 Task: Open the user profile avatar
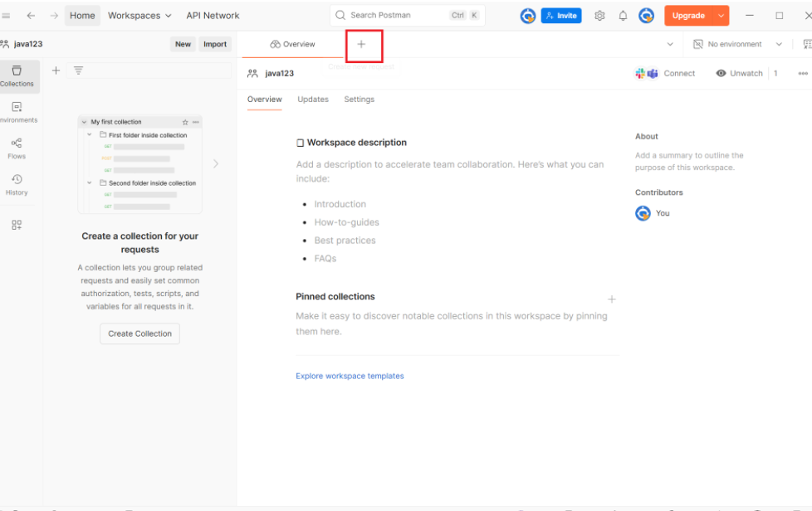(646, 16)
